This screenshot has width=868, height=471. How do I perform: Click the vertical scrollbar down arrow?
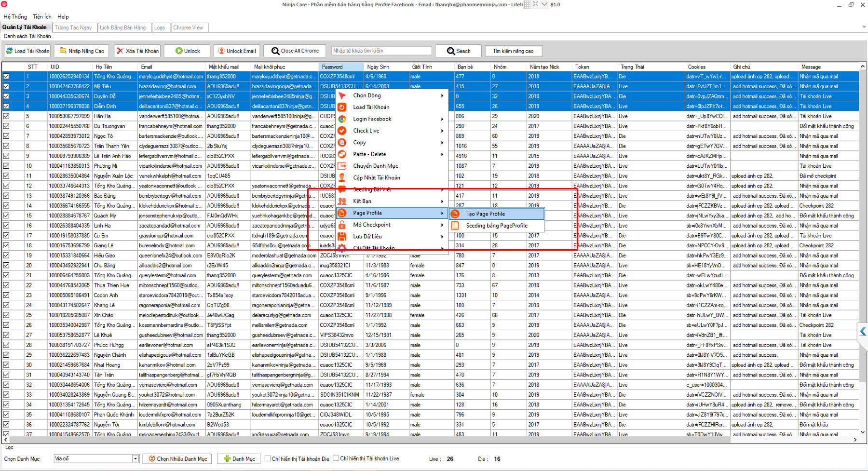[x=863, y=432]
